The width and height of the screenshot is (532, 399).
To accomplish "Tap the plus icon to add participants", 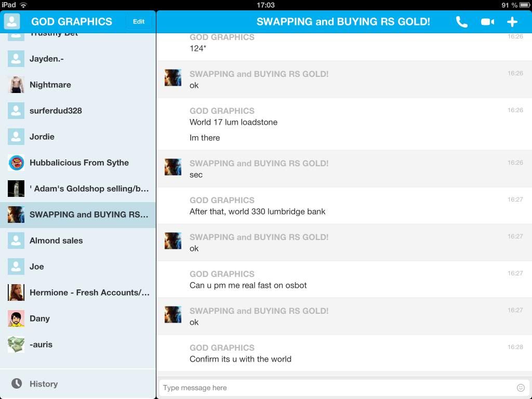I will pos(512,22).
